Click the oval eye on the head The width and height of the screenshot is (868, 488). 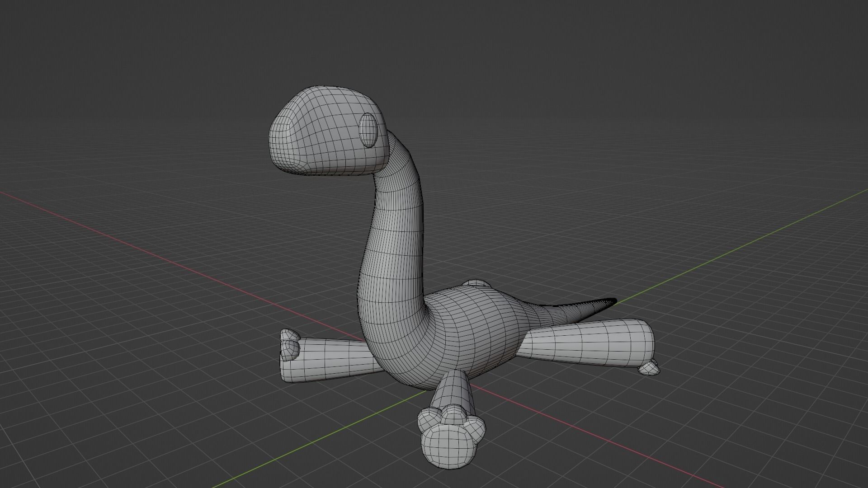click(368, 130)
